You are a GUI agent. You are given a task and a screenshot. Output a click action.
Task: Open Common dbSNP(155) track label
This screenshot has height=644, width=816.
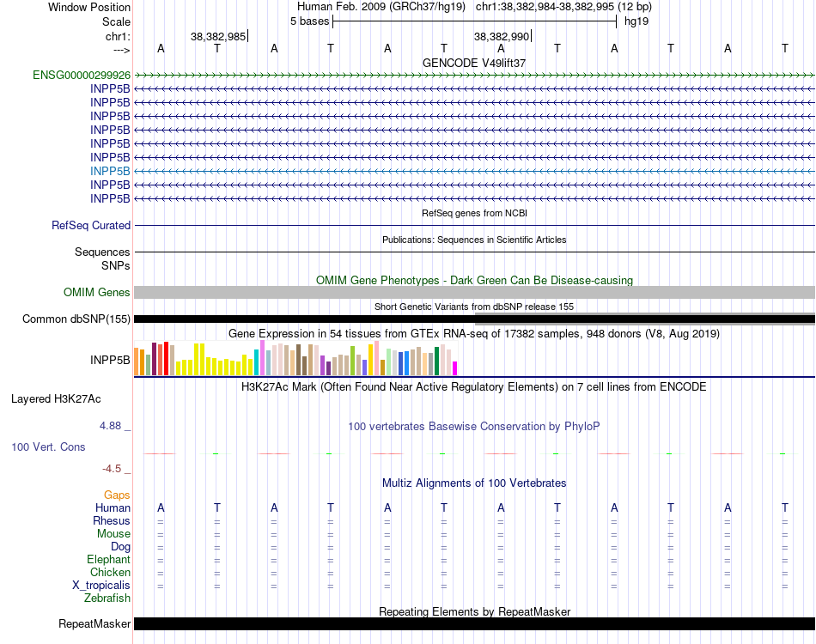(x=76, y=319)
